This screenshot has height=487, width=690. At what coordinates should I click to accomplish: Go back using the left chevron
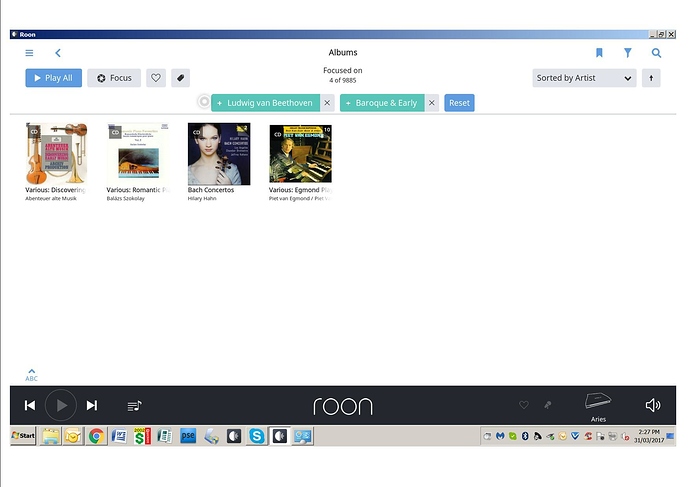click(58, 53)
